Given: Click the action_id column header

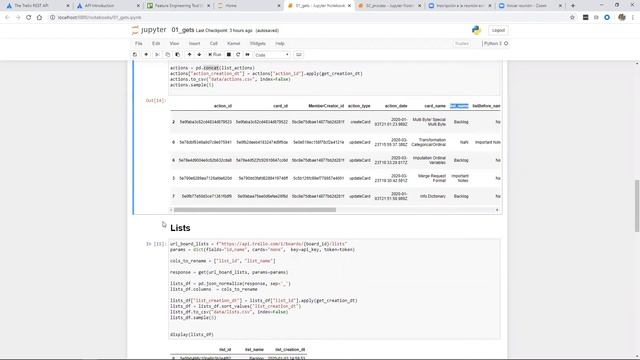Looking at the screenshot, I should (x=222, y=106).
